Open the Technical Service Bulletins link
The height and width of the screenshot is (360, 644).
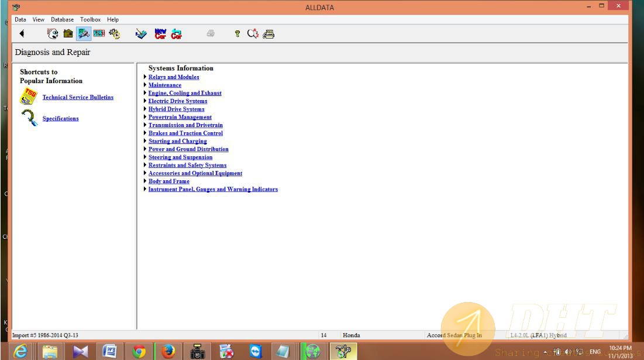[78, 97]
